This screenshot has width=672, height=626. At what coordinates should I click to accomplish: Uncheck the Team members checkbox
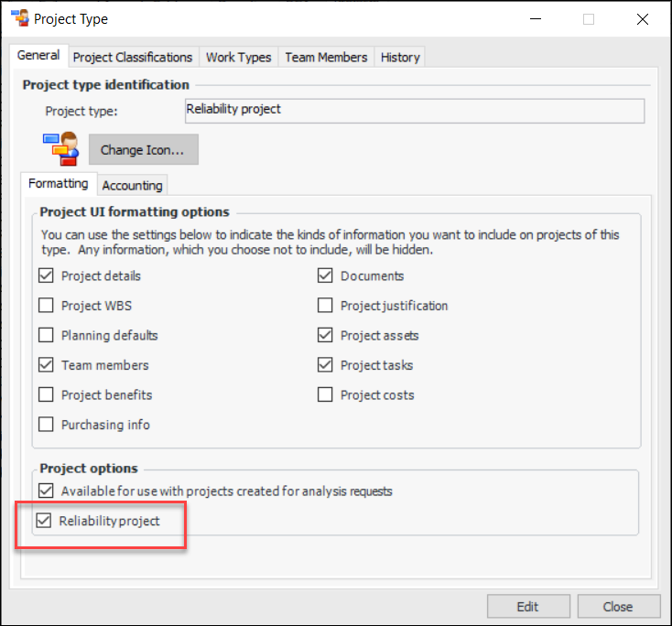click(x=47, y=365)
